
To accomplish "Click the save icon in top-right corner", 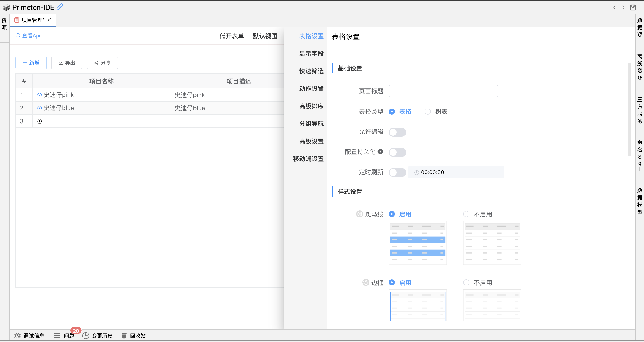I will (x=633, y=7).
